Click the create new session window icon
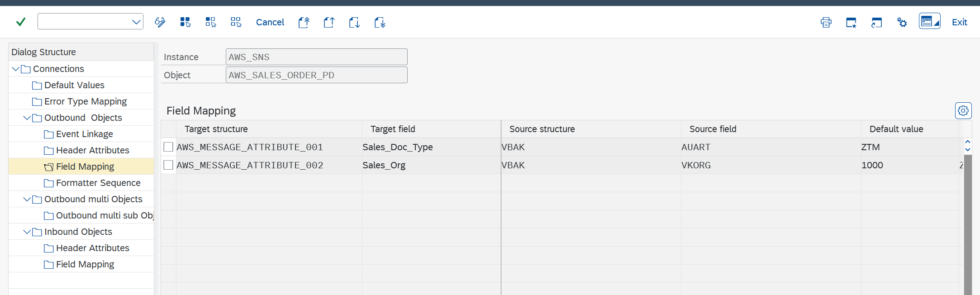The image size is (980, 295). [x=852, y=22]
